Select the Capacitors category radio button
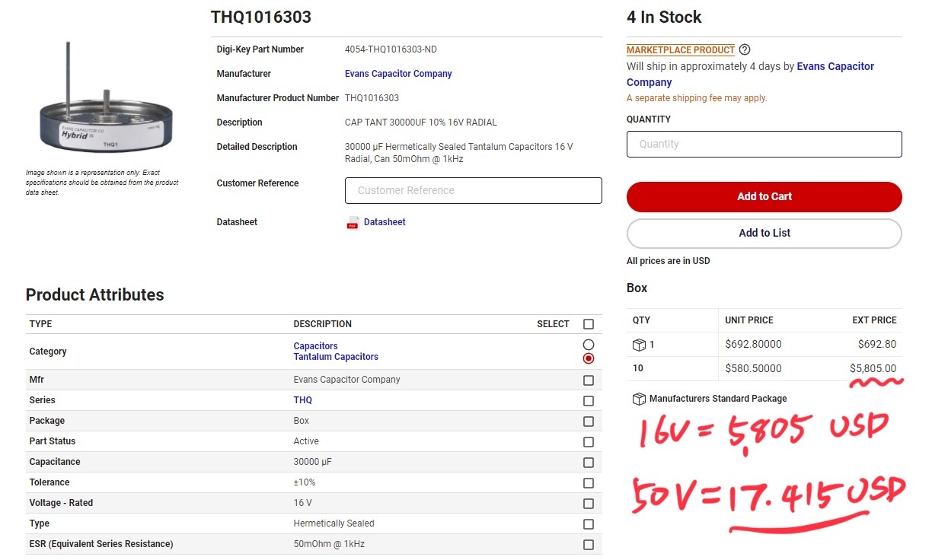This screenshot has width=932, height=560. 588,345
